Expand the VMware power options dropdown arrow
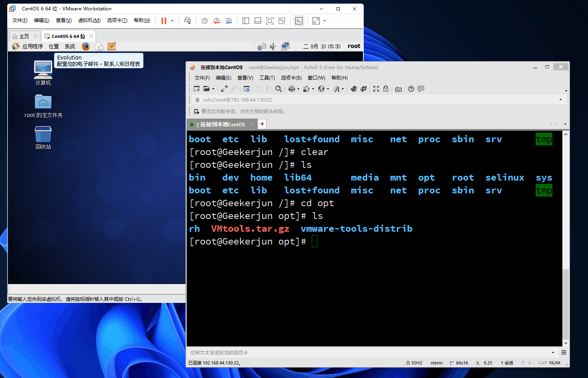588x378 pixels. (172, 21)
